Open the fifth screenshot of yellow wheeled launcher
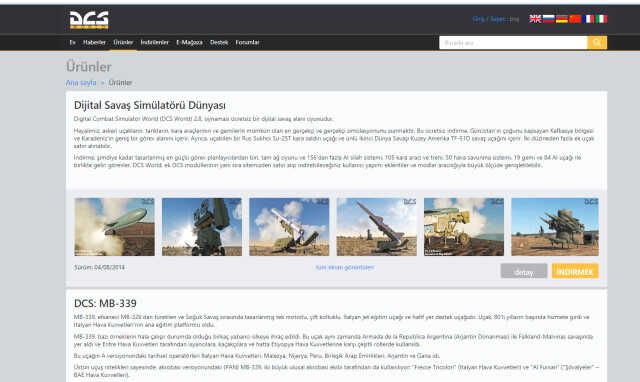Viewport: 640px width, 382px height. tap(464, 227)
